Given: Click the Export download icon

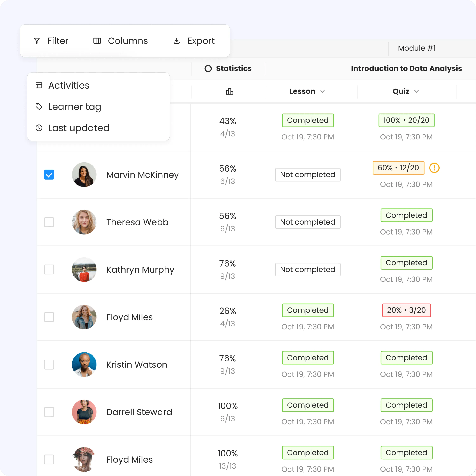Looking at the screenshot, I should (177, 41).
